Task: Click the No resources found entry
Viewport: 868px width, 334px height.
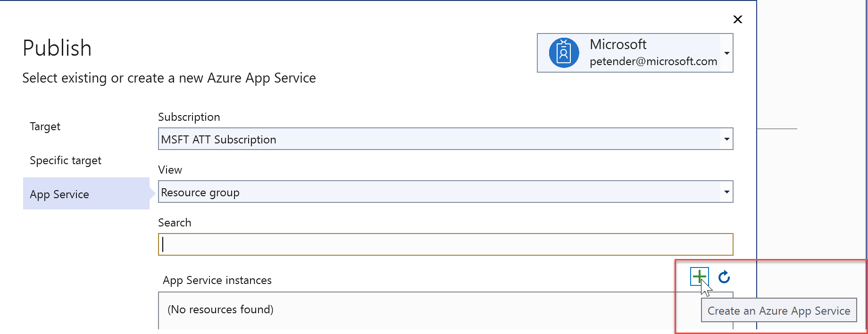Action: pyautogui.click(x=220, y=309)
